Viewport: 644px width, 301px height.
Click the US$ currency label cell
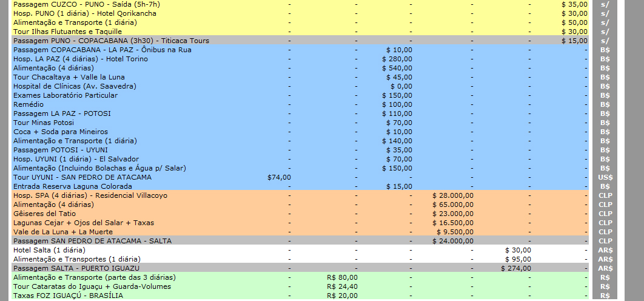[605, 177]
